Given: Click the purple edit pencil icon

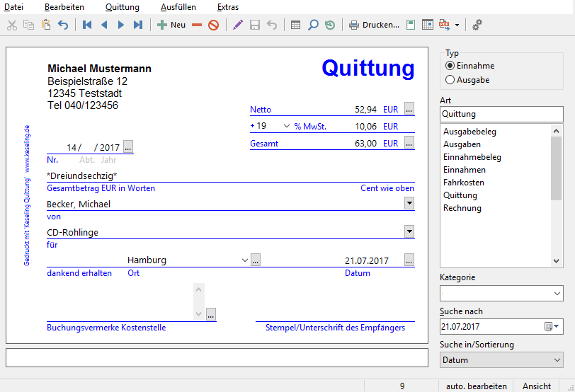Looking at the screenshot, I should [238, 25].
